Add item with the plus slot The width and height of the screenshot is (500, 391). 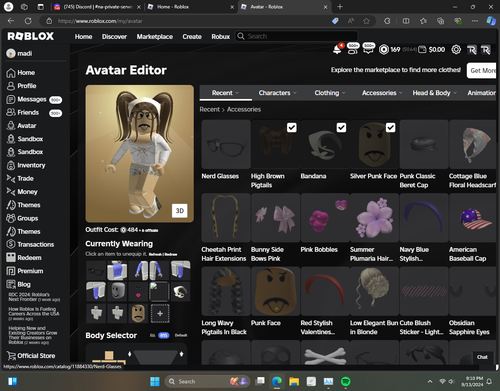coord(160,313)
